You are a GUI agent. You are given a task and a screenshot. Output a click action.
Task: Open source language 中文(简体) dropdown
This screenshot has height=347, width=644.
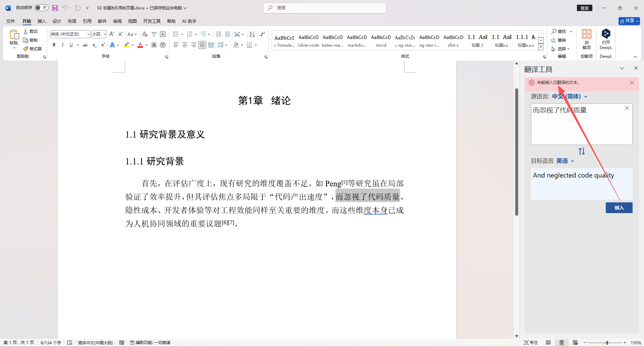[570, 97]
